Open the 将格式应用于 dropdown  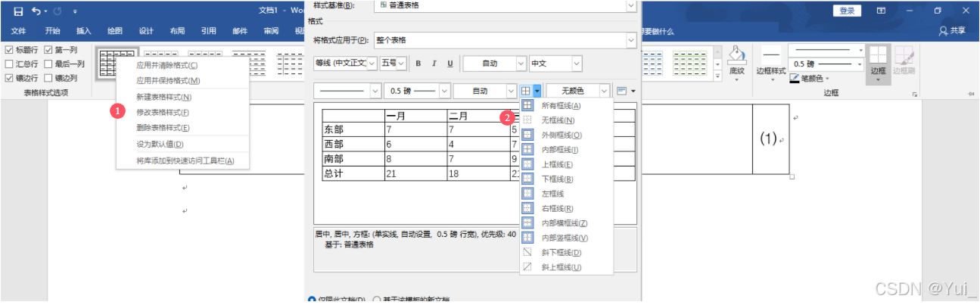click(631, 39)
